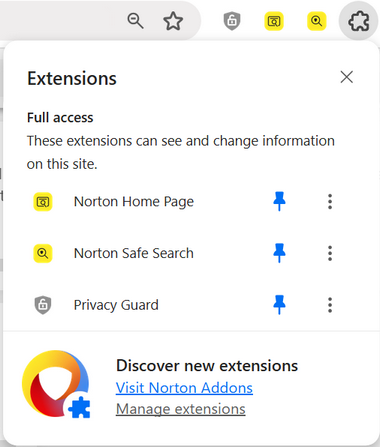380x447 pixels.
Task: Open more actions for Privacy Guard
Action: (x=330, y=305)
